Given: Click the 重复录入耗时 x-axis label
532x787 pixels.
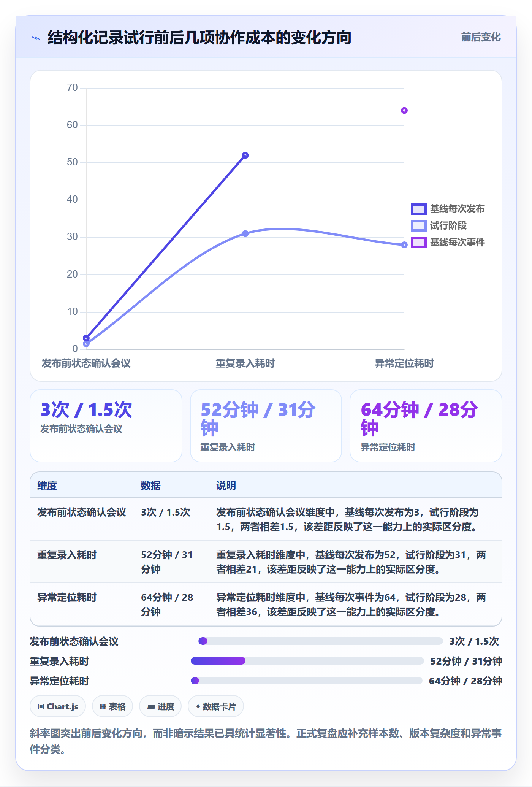Looking at the screenshot, I should tap(245, 363).
